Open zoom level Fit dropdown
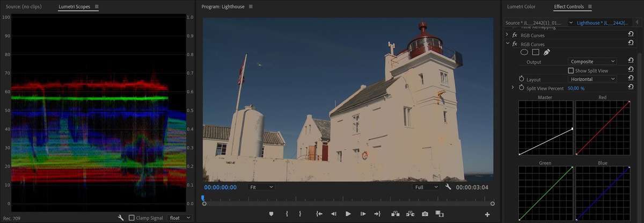 [x=261, y=187]
